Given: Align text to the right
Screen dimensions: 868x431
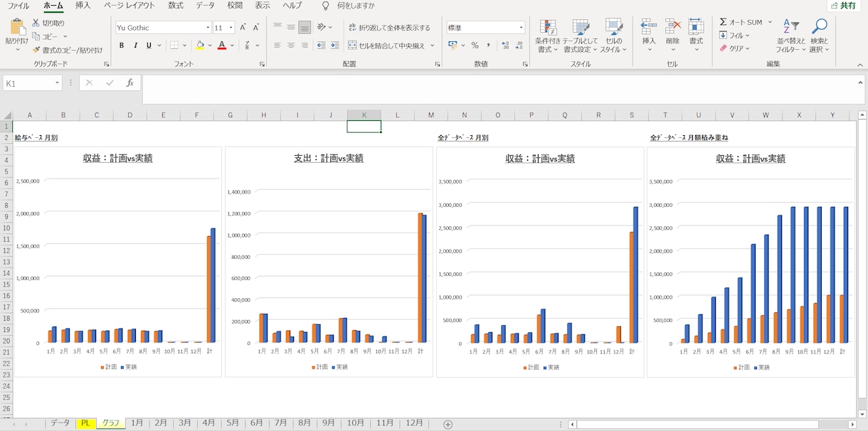Looking at the screenshot, I should [305, 46].
